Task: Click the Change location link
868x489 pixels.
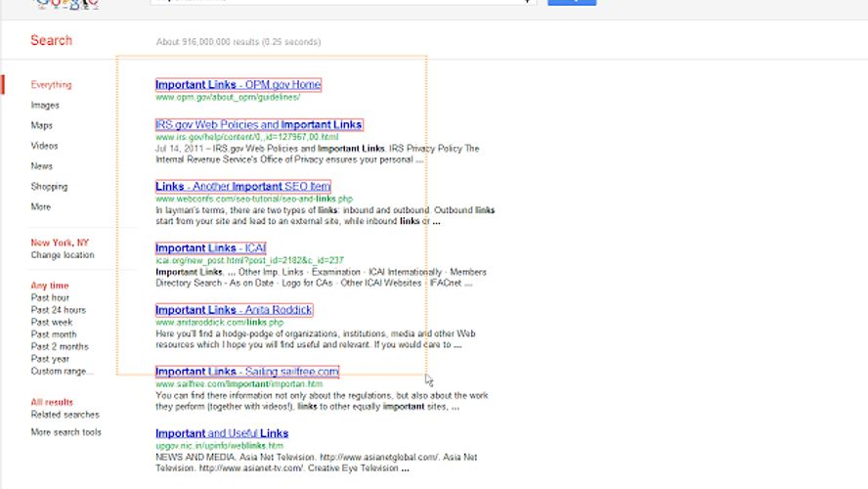Action: pos(63,255)
